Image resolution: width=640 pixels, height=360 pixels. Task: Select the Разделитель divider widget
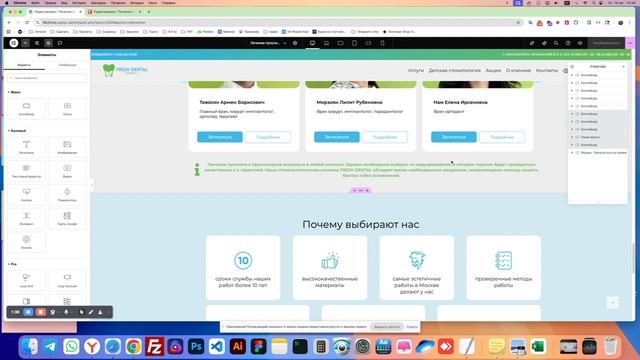(x=67, y=195)
